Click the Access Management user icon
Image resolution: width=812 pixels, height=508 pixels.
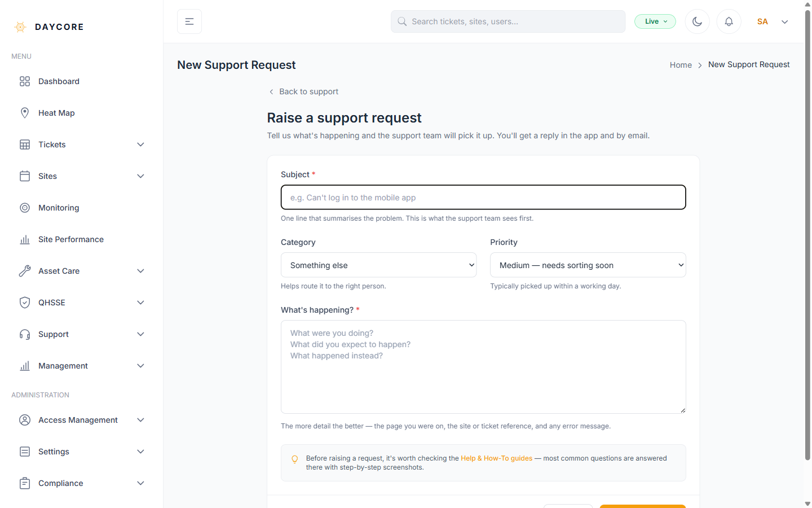click(25, 420)
